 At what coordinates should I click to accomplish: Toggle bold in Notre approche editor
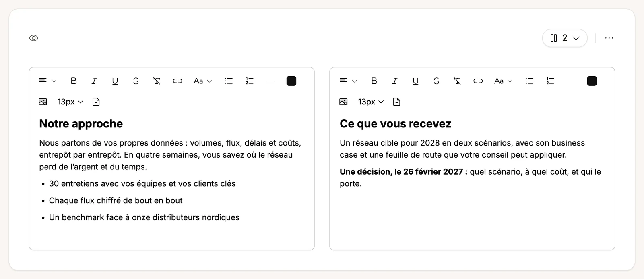(x=74, y=81)
